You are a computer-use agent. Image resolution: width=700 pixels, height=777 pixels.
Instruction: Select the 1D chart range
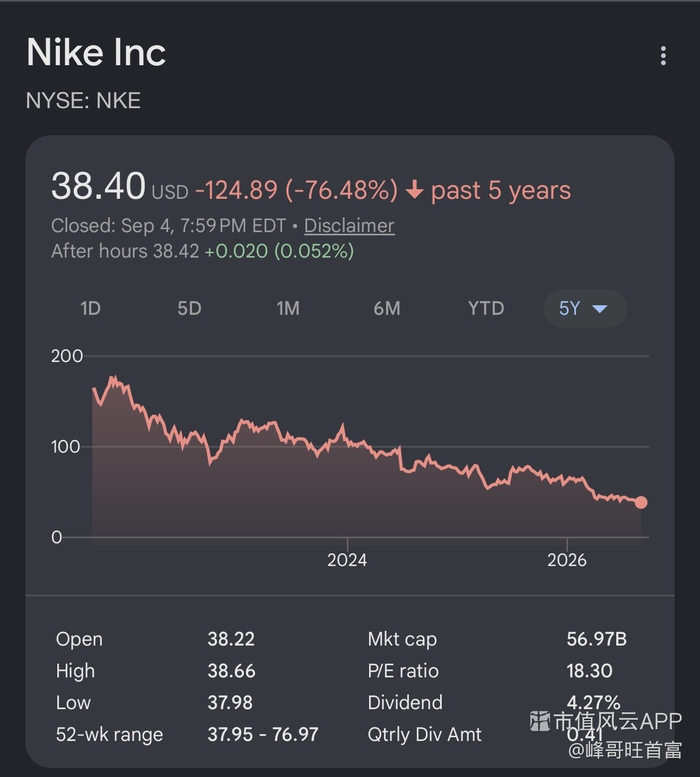(x=90, y=308)
